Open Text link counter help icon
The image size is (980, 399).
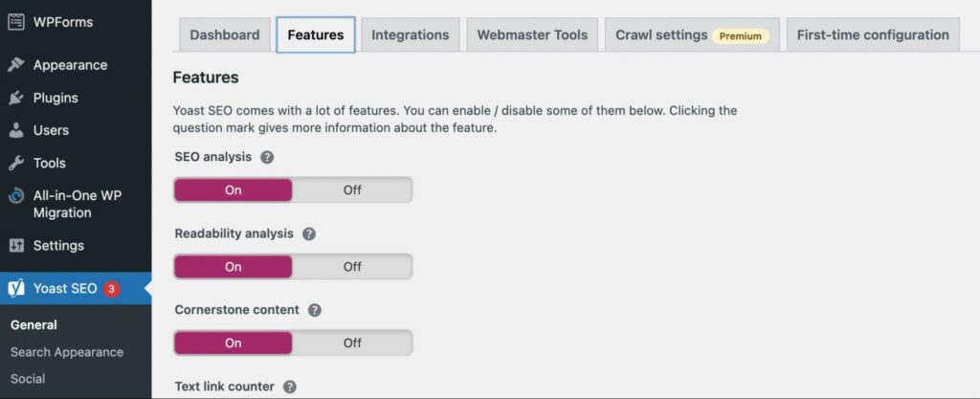[x=289, y=388]
